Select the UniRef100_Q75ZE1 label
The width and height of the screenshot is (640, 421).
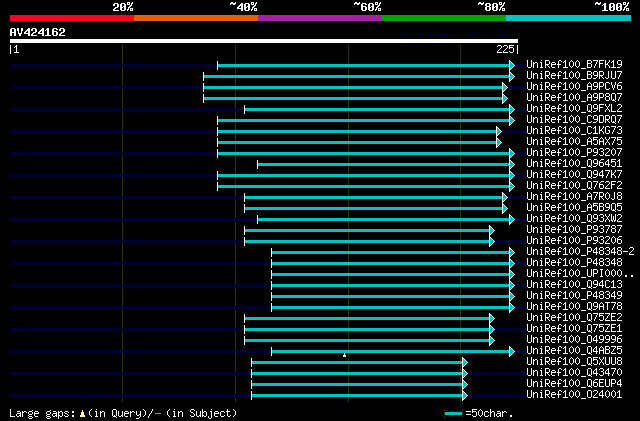(574, 329)
